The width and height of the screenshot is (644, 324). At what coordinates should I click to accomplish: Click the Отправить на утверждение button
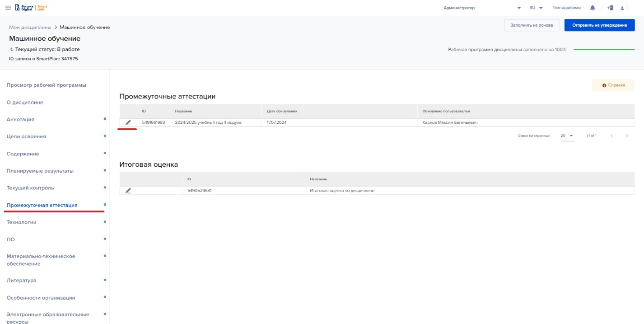pos(599,25)
